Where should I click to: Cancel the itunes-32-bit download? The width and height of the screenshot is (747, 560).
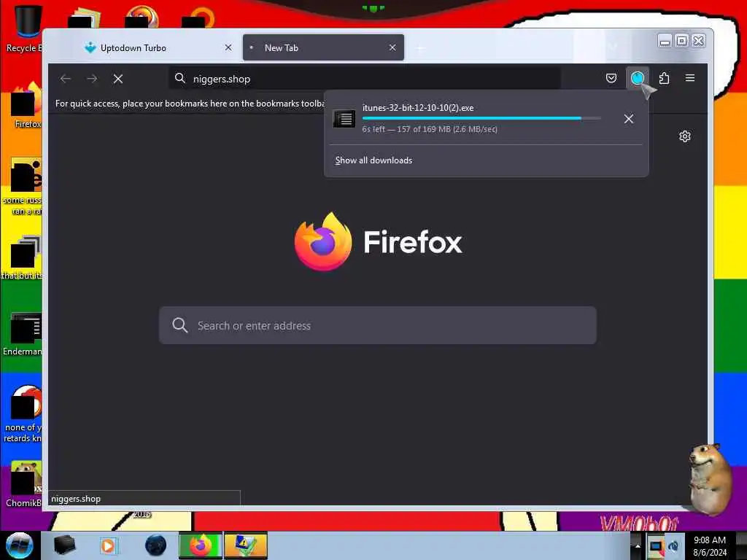click(629, 119)
